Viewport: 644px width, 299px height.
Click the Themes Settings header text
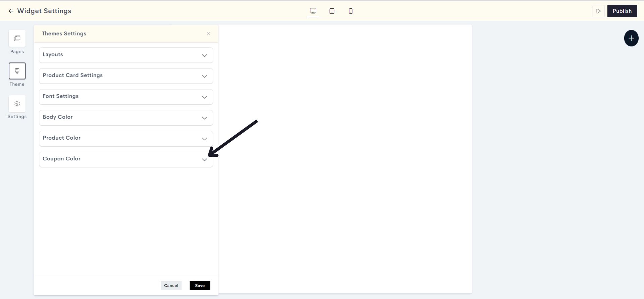64,34
